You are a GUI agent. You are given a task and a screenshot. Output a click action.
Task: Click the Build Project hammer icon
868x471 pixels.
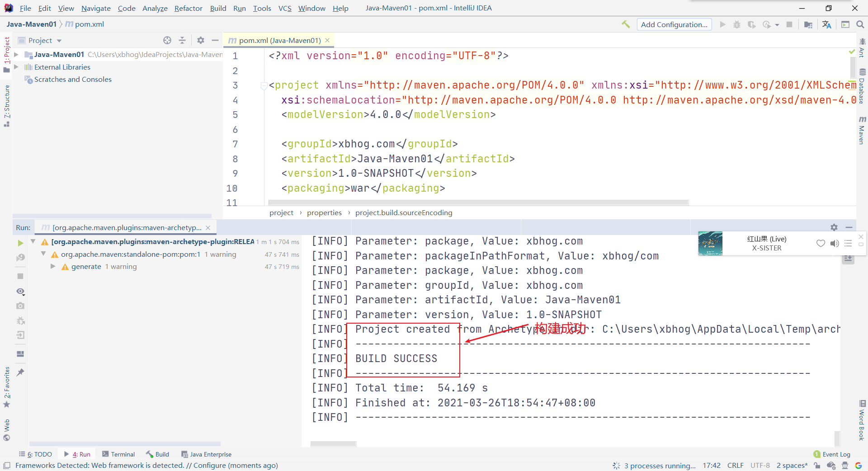click(x=626, y=24)
